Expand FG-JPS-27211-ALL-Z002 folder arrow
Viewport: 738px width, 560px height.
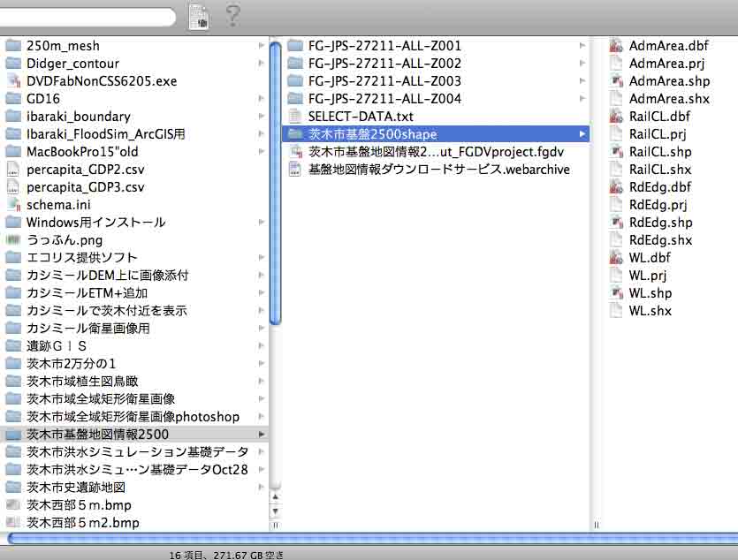tap(582, 63)
